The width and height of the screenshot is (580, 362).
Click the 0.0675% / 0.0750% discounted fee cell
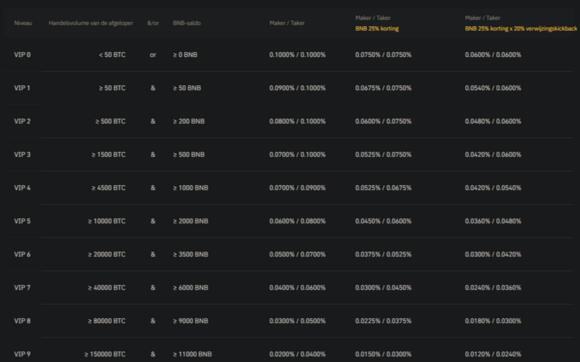pyautogui.click(x=383, y=88)
